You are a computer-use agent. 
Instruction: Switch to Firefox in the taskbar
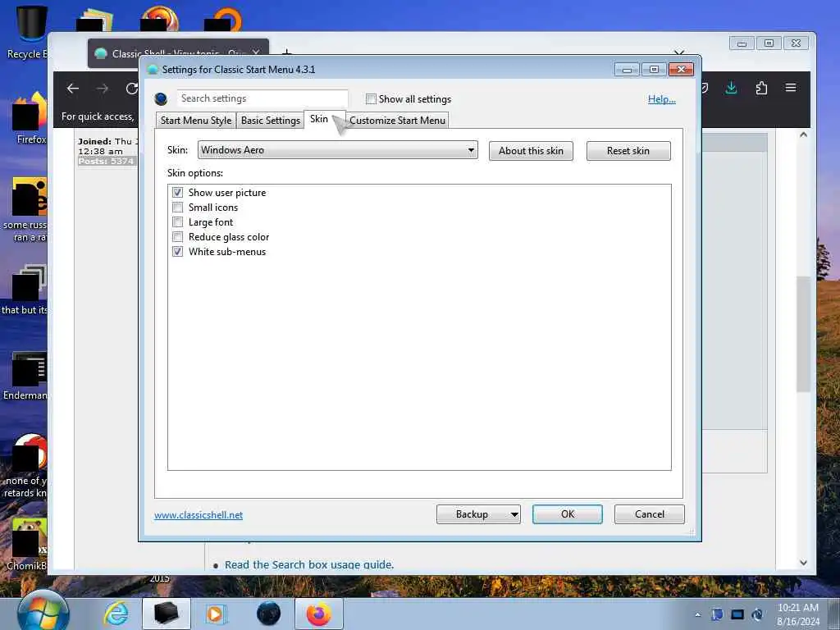pyautogui.click(x=319, y=614)
